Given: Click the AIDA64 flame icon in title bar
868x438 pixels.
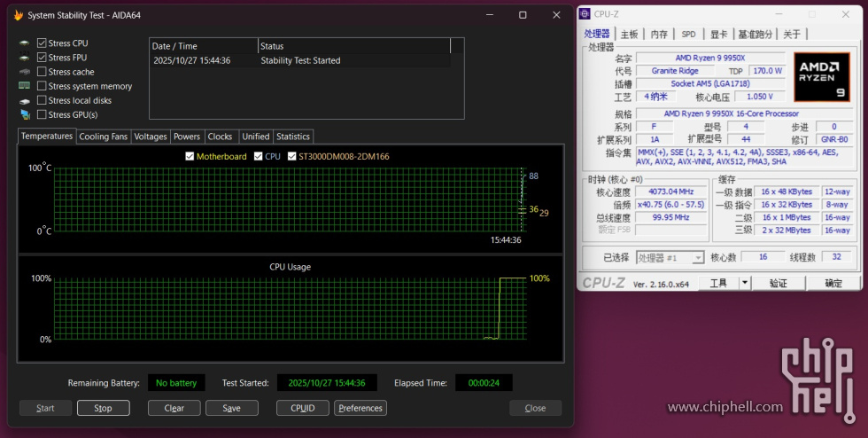Looking at the screenshot, I should pyautogui.click(x=18, y=15).
